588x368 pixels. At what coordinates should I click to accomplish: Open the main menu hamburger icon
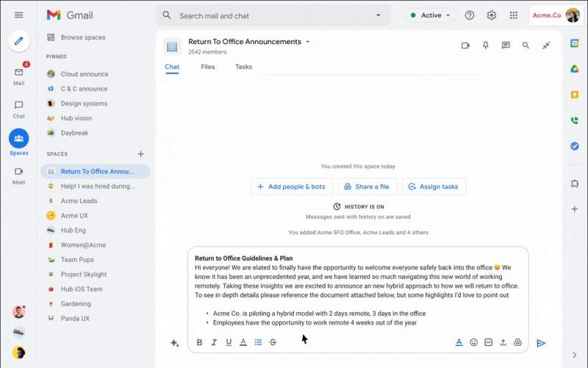point(19,15)
